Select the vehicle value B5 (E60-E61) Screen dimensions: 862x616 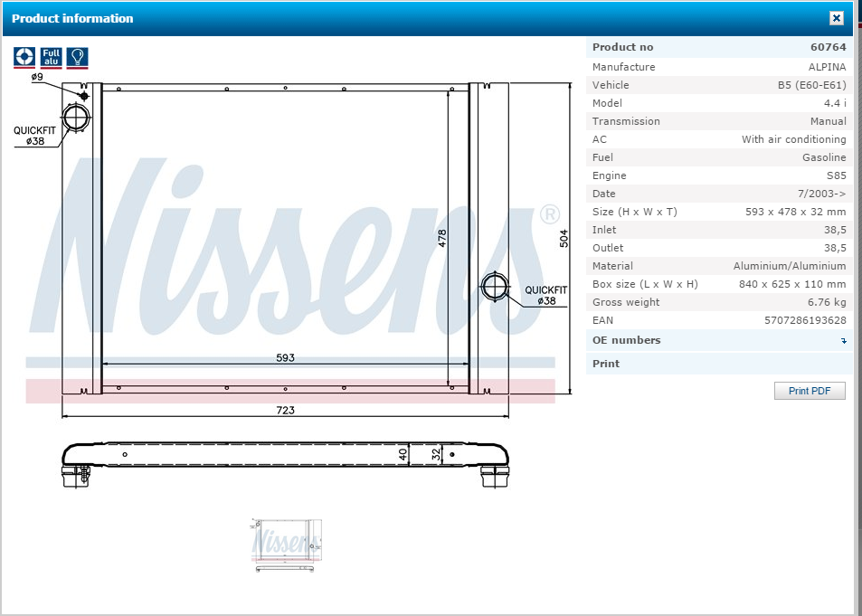811,85
